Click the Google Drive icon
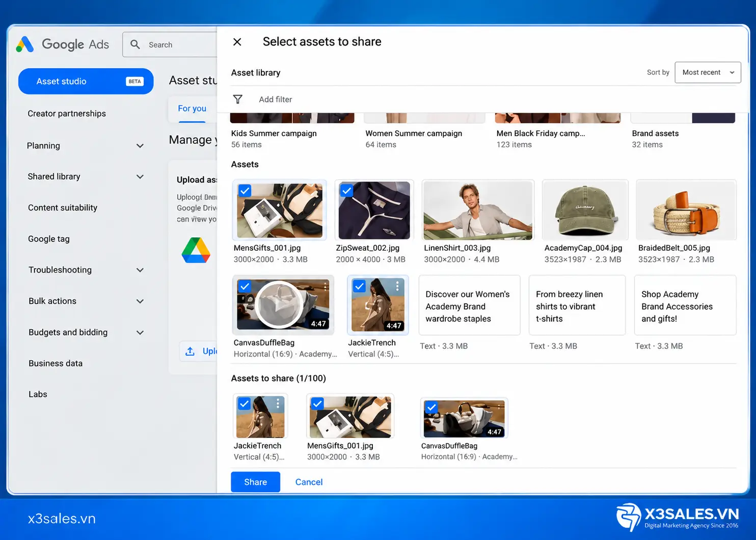 tap(196, 250)
